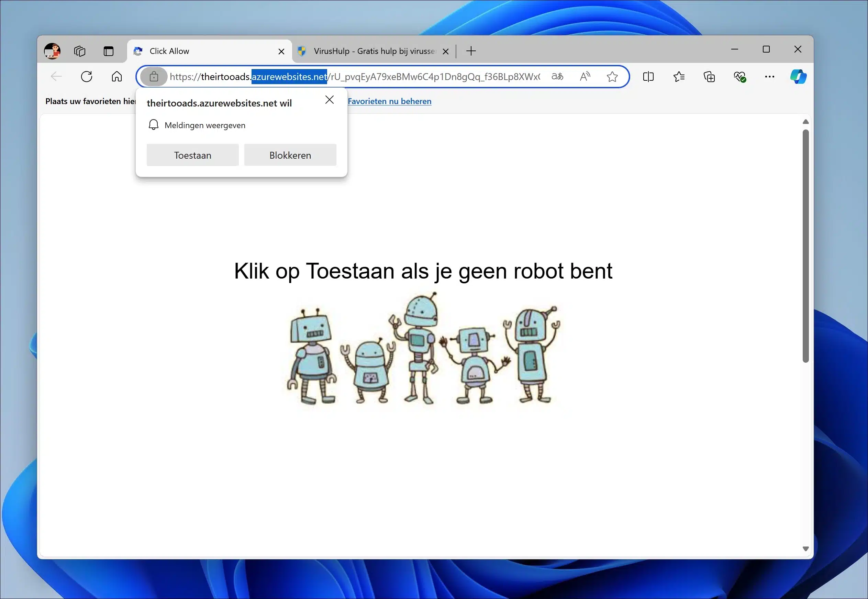Maximize the Edge window

(766, 49)
